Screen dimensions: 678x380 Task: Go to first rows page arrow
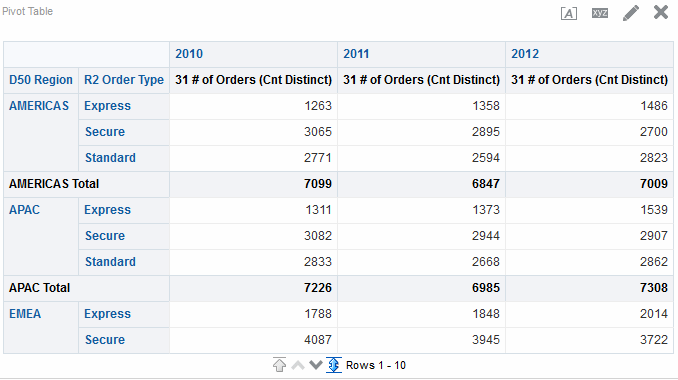279,365
